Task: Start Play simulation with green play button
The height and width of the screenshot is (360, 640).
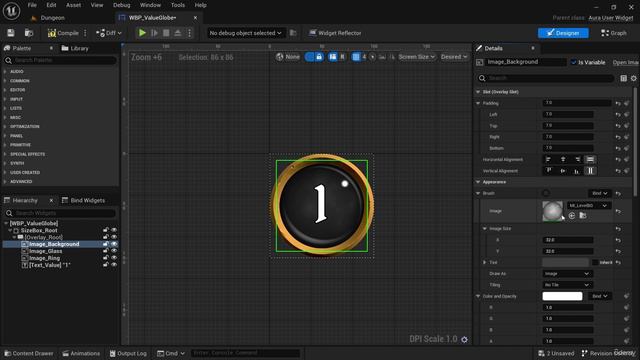Action: 142,33
